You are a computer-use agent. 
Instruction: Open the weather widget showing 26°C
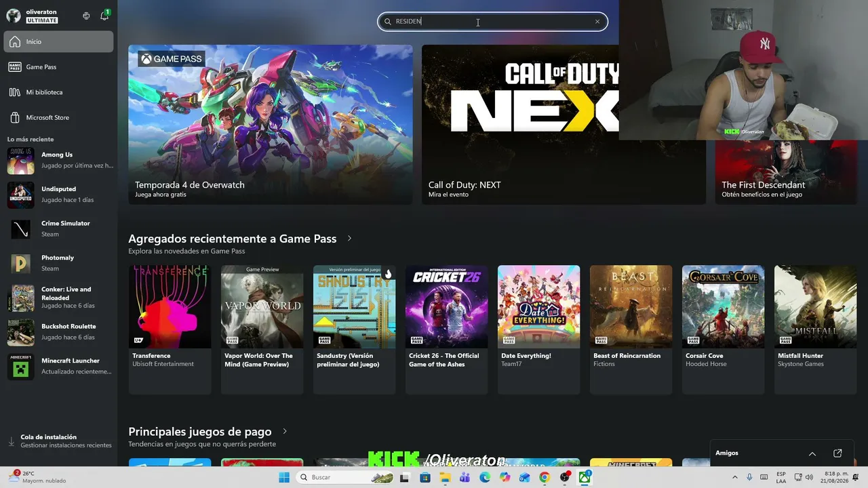click(x=38, y=477)
